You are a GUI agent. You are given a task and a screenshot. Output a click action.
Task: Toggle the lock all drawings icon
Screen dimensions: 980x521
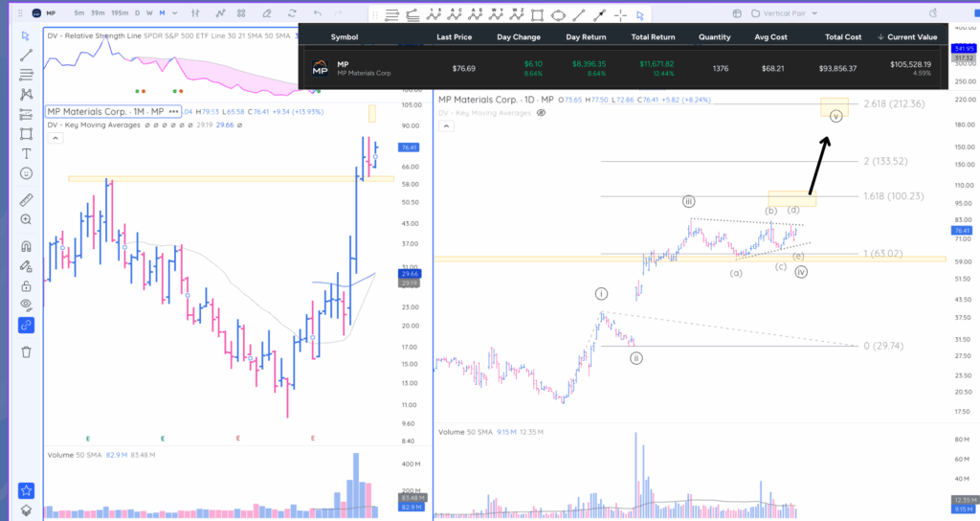[x=26, y=284]
